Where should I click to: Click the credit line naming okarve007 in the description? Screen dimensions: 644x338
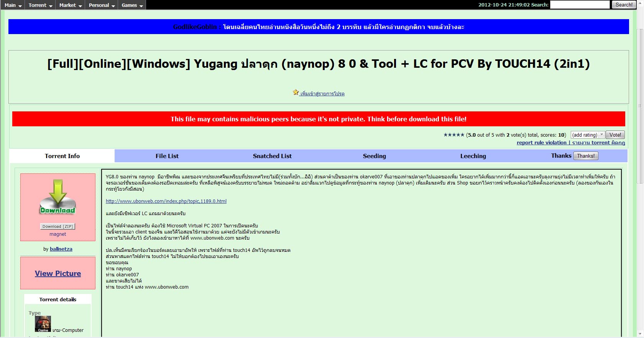122,274
